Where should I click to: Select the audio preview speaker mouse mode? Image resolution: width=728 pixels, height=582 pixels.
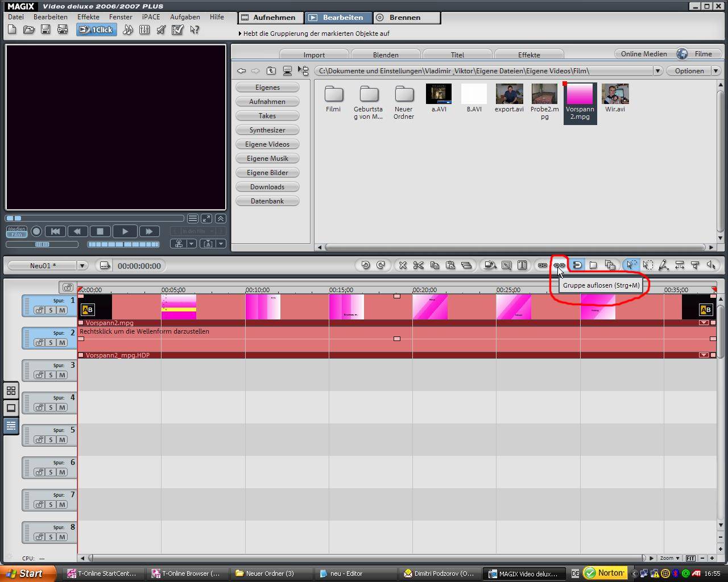[x=711, y=265]
